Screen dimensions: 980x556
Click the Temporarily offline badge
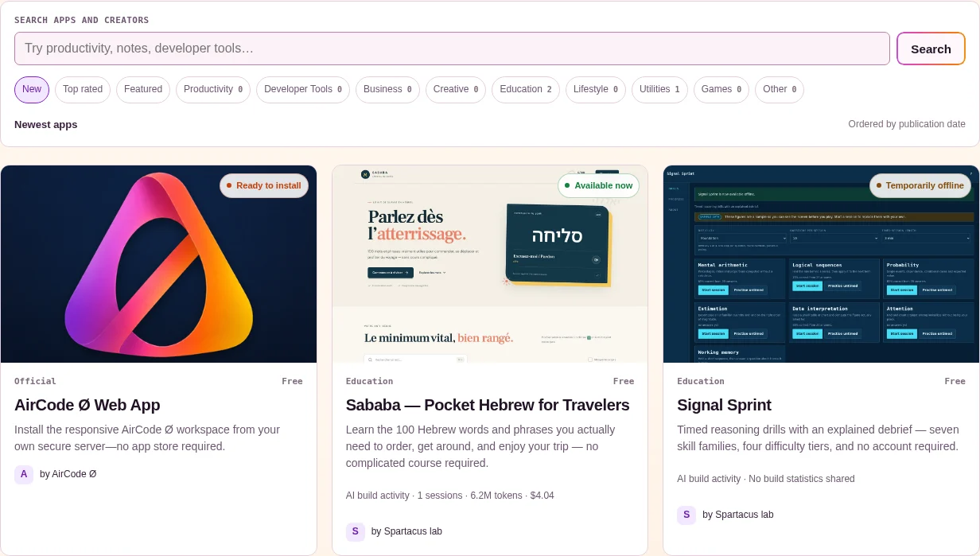coord(920,185)
